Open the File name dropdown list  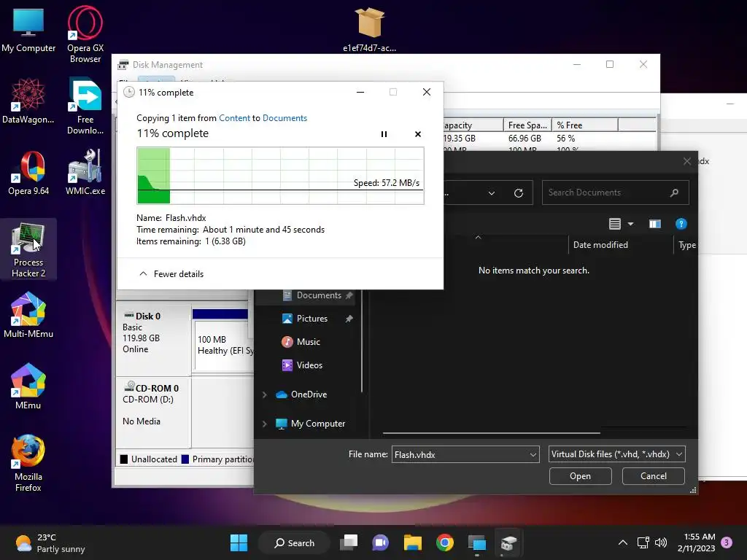tap(533, 455)
